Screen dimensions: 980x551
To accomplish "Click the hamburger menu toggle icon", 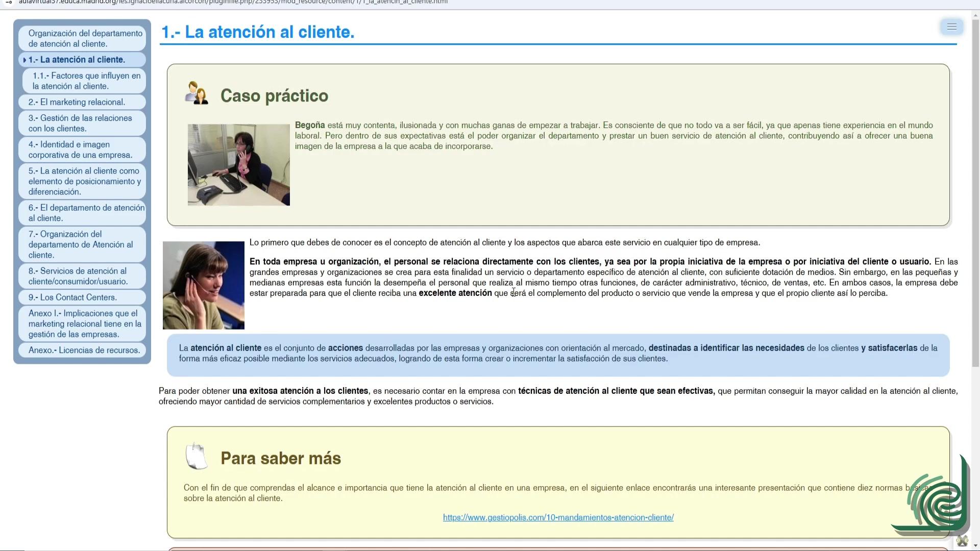I will [x=951, y=27].
